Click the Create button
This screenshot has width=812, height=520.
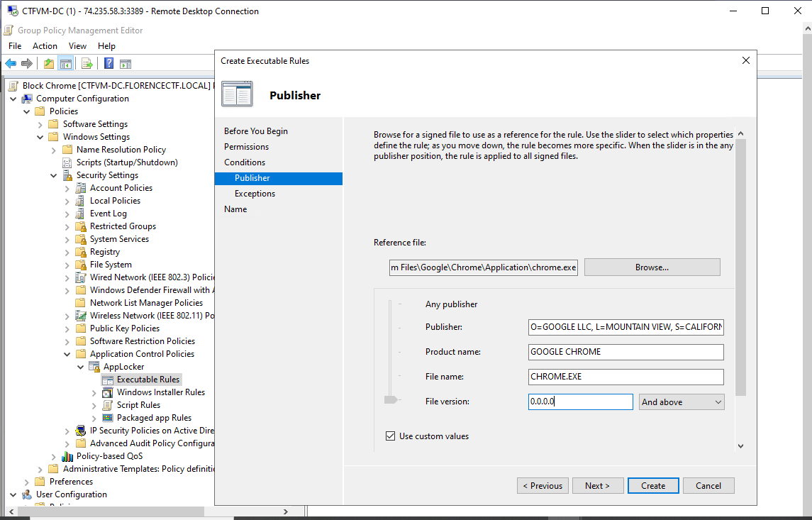pos(653,486)
